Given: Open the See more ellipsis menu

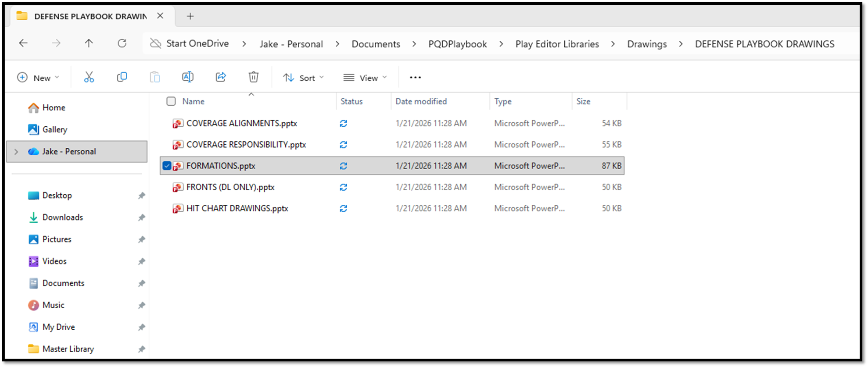Looking at the screenshot, I should click(x=415, y=78).
